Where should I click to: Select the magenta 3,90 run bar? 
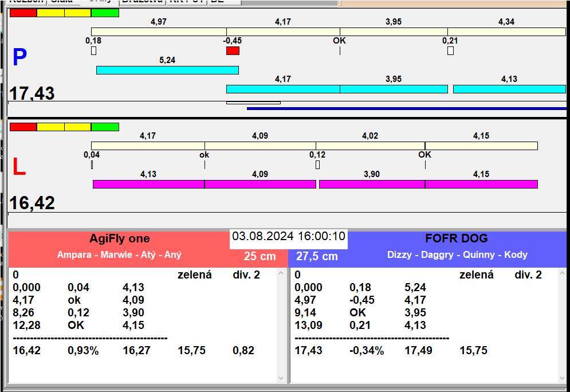pos(371,184)
